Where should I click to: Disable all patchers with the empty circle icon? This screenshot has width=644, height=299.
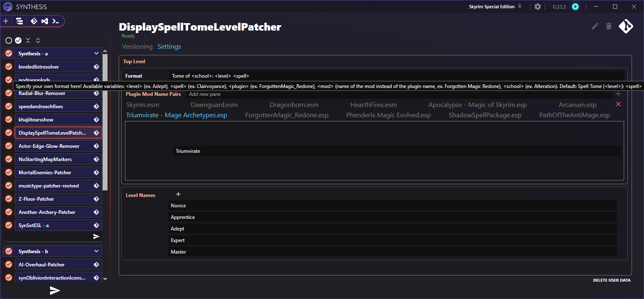click(x=8, y=40)
